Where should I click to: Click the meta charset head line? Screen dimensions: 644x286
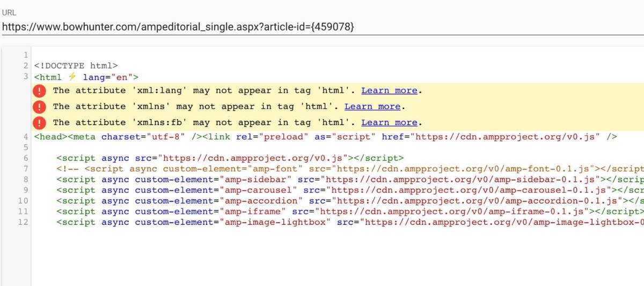pos(326,137)
